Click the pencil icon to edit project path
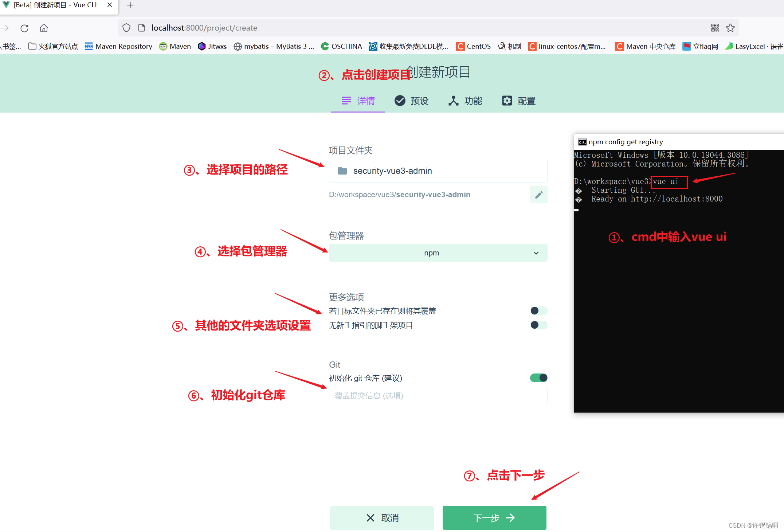Image resolution: width=784 pixels, height=532 pixels. point(538,195)
